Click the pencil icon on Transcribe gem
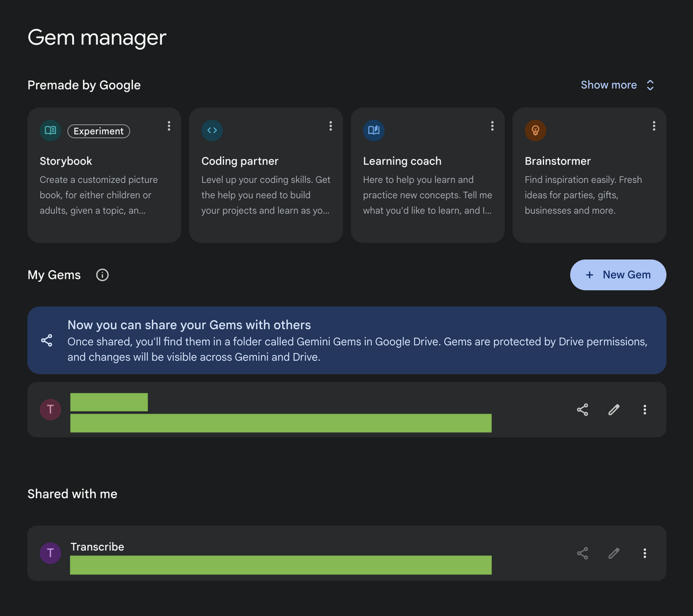693x616 pixels. (614, 553)
